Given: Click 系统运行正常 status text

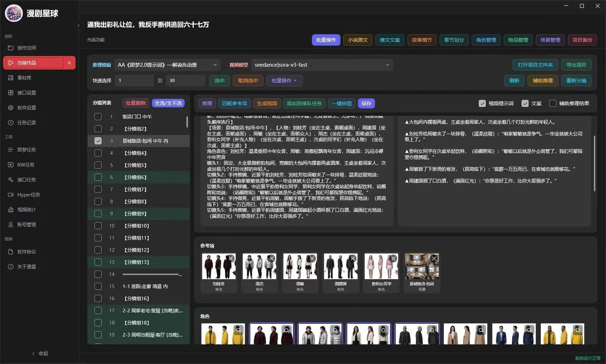Looking at the screenshot, I should pos(587,358).
